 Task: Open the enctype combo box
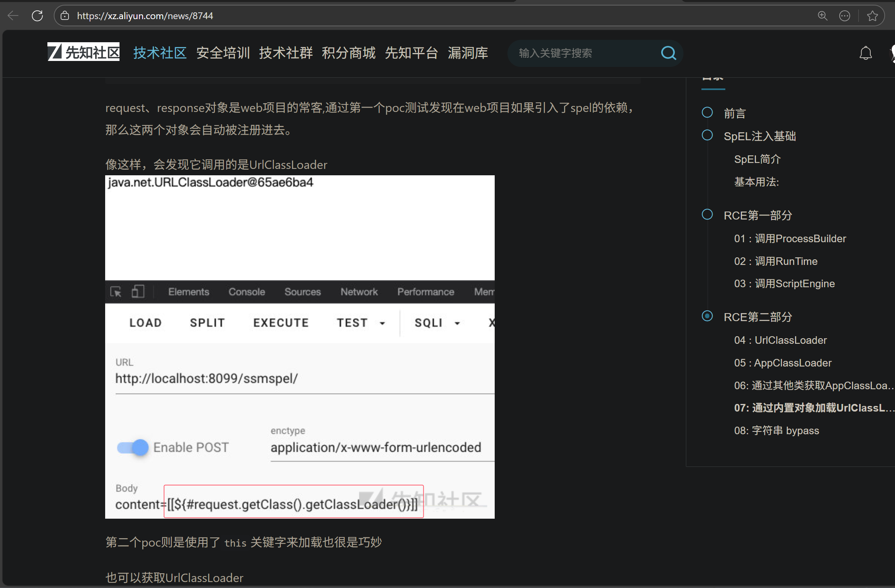click(x=376, y=447)
